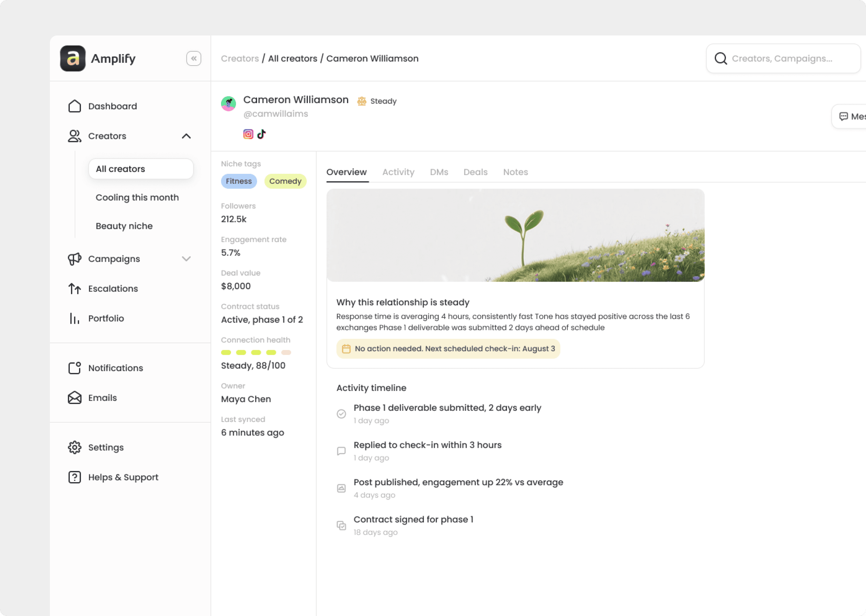Click the 5.7% engagement rate value
Viewport: 866px width, 616px height.
point(231,253)
